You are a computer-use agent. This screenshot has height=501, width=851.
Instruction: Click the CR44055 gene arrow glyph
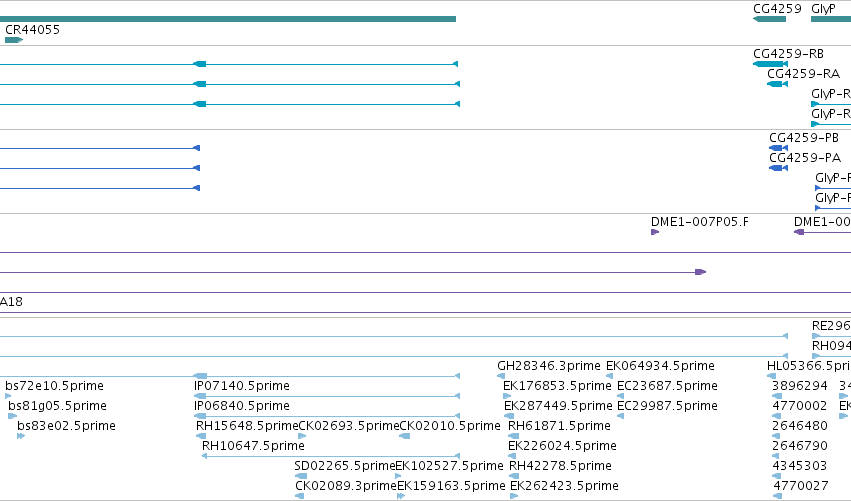[x=14, y=40]
